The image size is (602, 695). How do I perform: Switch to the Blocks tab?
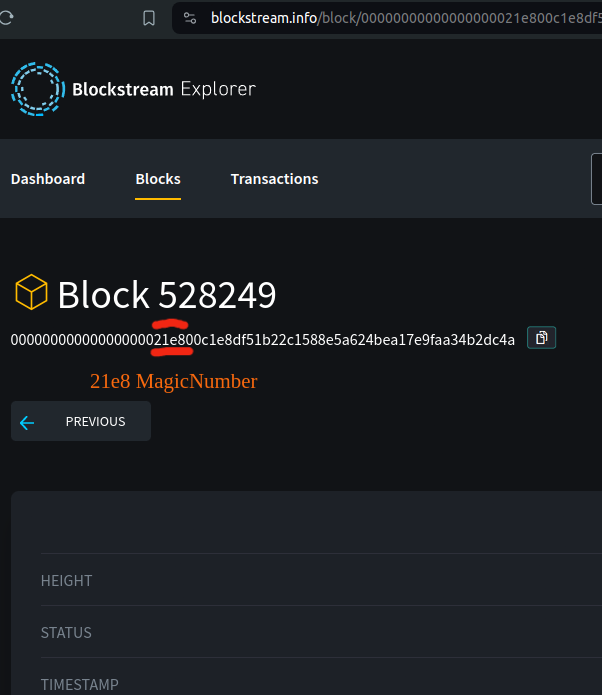coord(158,179)
